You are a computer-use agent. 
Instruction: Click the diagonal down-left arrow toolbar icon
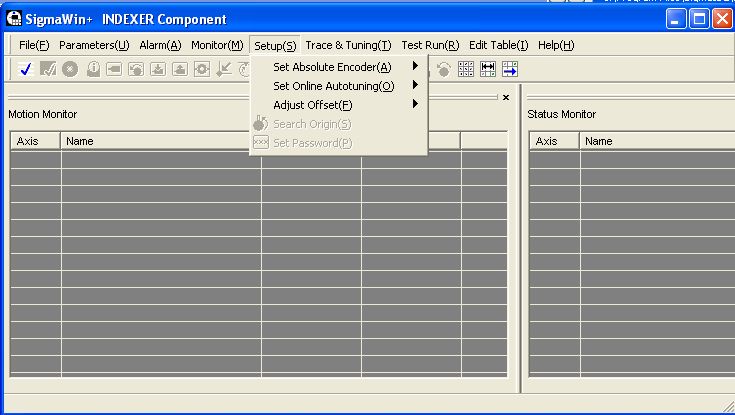pyautogui.click(x=224, y=69)
